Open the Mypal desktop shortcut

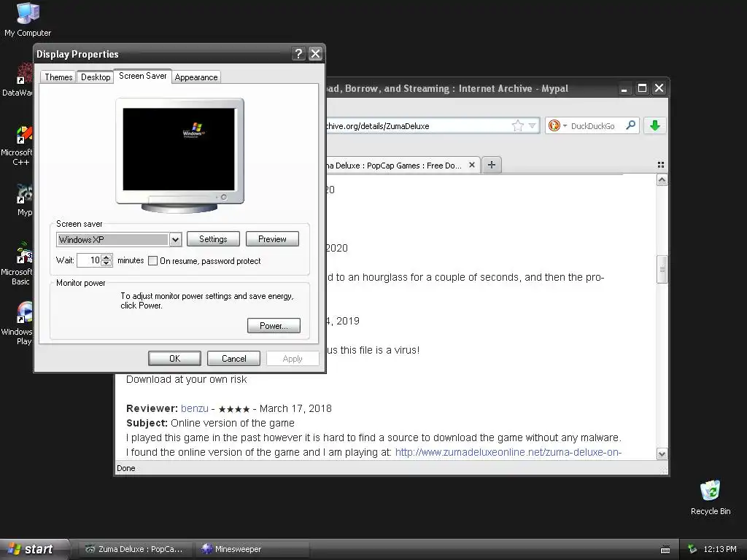(x=24, y=200)
